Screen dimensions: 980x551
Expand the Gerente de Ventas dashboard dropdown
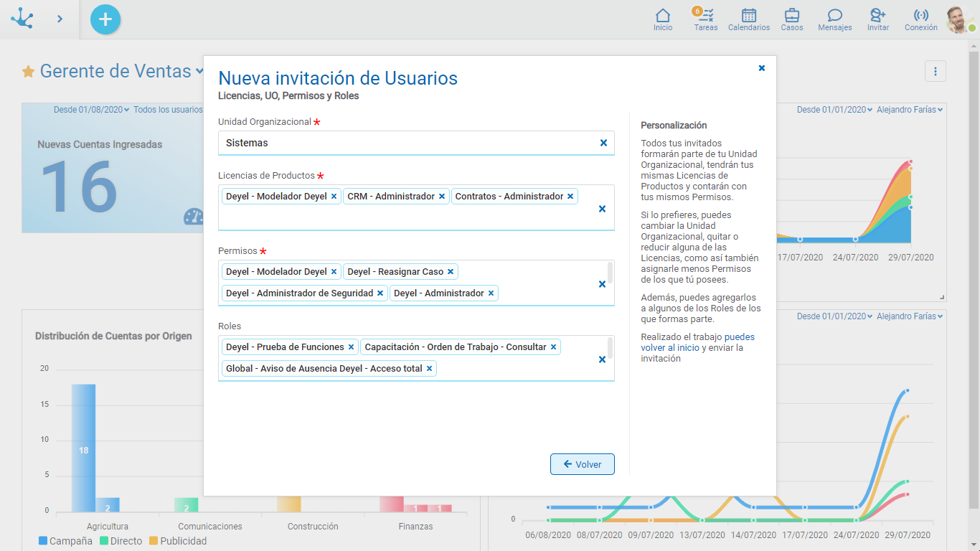pos(199,71)
